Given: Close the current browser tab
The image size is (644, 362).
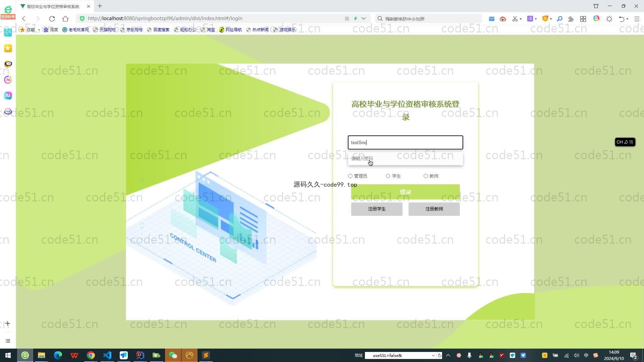Looking at the screenshot, I should (x=89, y=6).
